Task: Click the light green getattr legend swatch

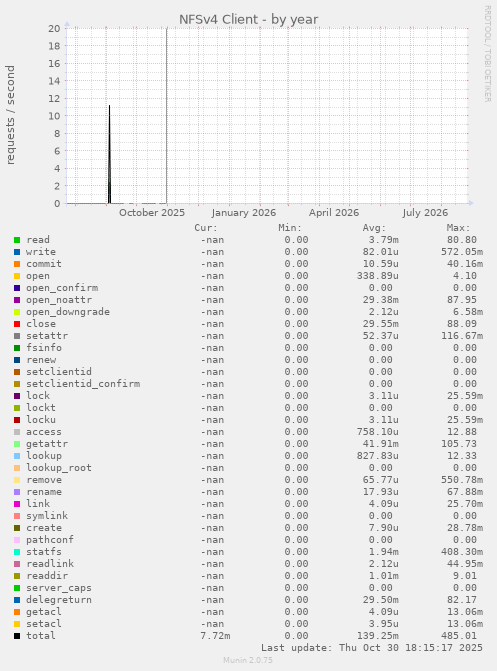Action: (17, 444)
